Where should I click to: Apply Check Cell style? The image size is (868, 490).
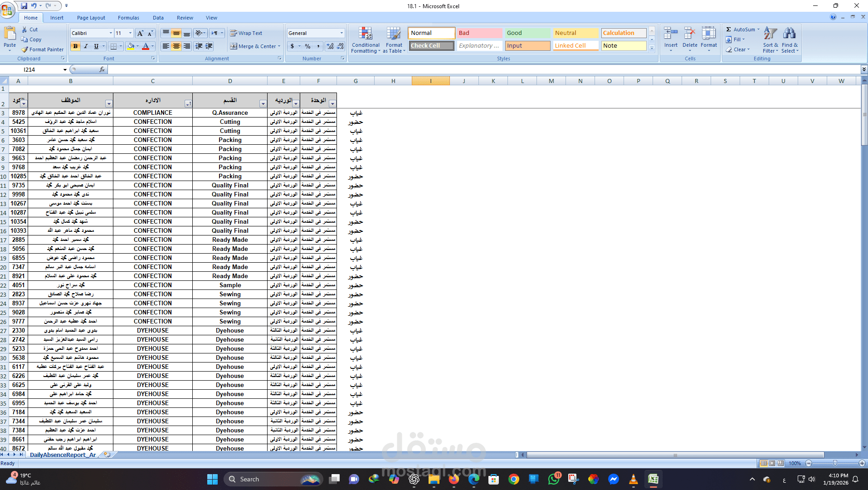[x=432, y=46]
